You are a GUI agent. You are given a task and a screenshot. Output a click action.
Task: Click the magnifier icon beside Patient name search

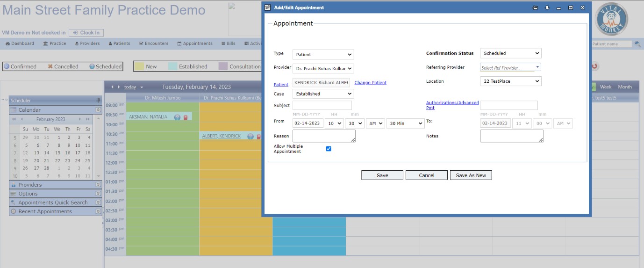(637, 44)
